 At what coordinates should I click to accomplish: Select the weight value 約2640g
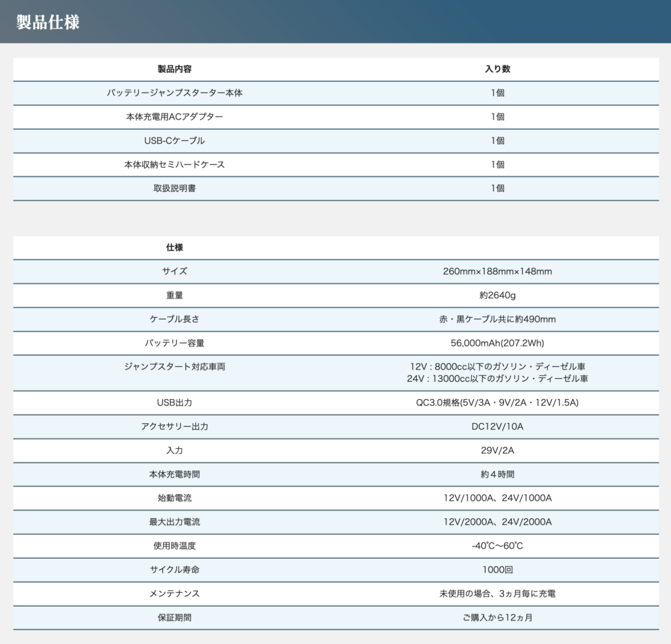(497, 295)
